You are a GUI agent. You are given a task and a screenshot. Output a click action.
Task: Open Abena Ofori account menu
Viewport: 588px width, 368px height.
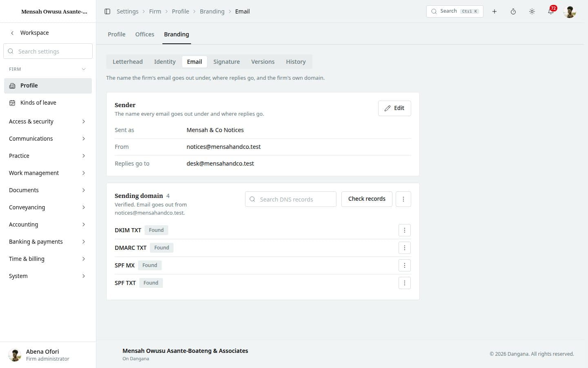48,355
